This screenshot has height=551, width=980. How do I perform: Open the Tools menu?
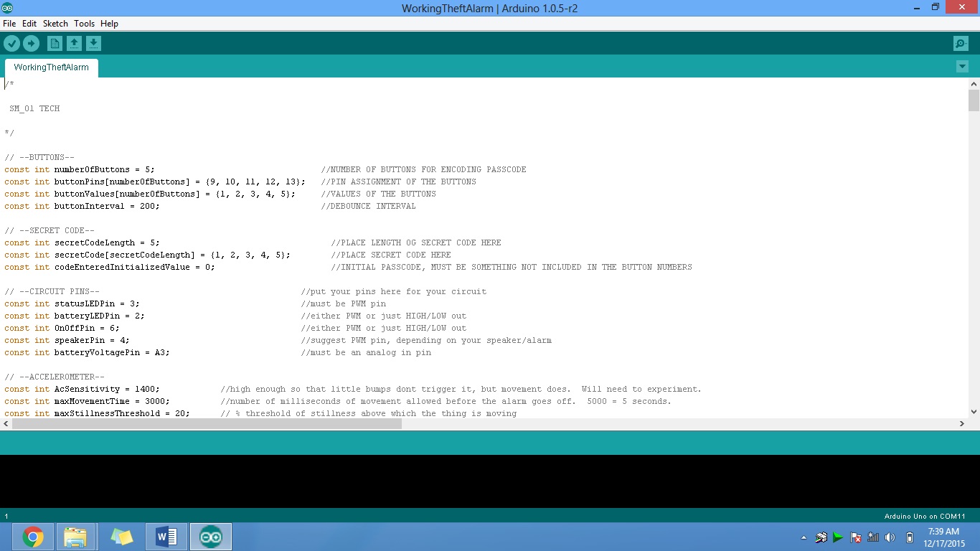coord(84,24)
